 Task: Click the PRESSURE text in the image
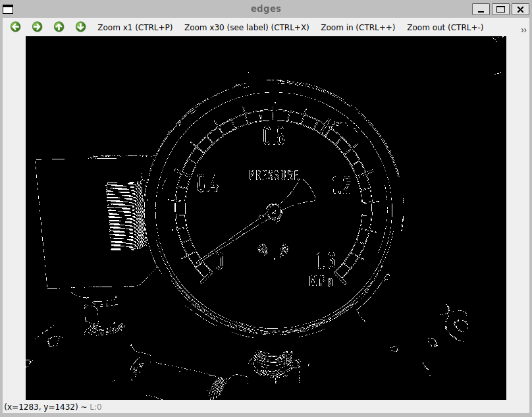(x=273, y=175)
